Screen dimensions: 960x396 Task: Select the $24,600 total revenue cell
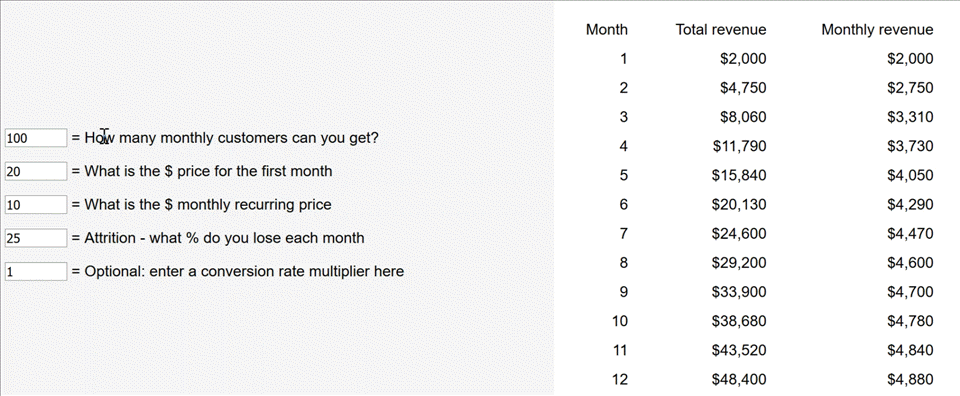click(739, 234)
